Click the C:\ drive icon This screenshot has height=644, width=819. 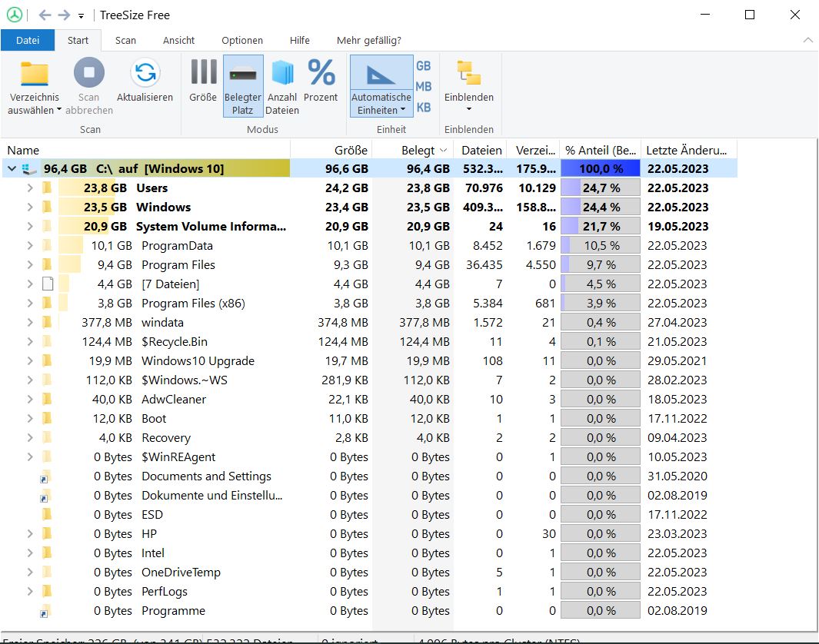pos(30,169)
